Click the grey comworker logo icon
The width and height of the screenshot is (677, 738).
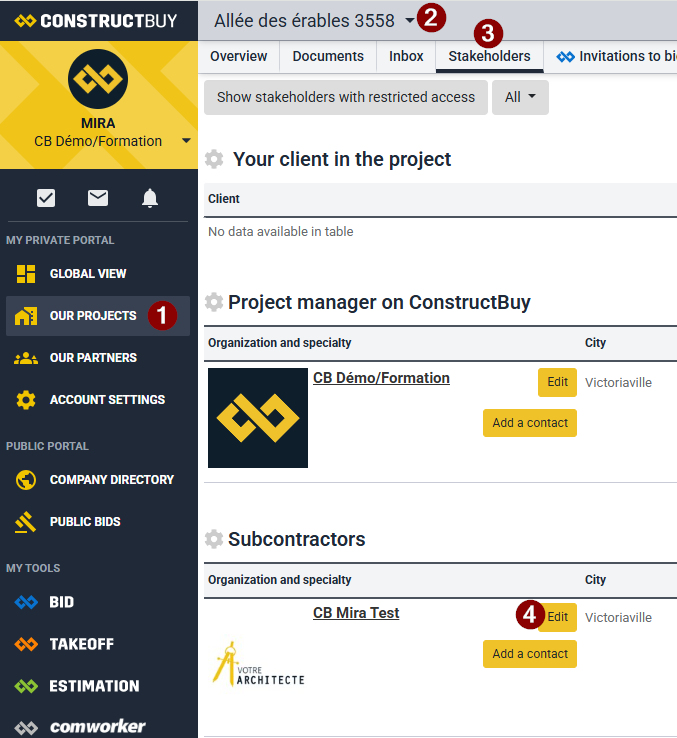[26, 728]
